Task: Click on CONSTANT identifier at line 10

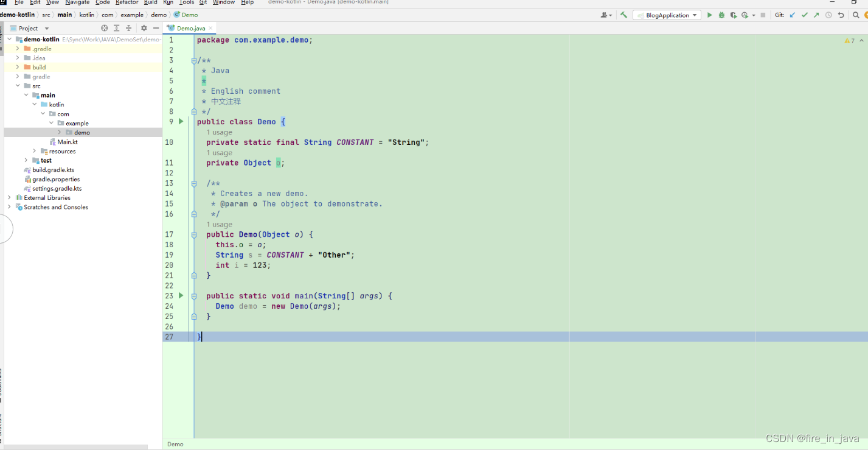Action: (355, 142)
